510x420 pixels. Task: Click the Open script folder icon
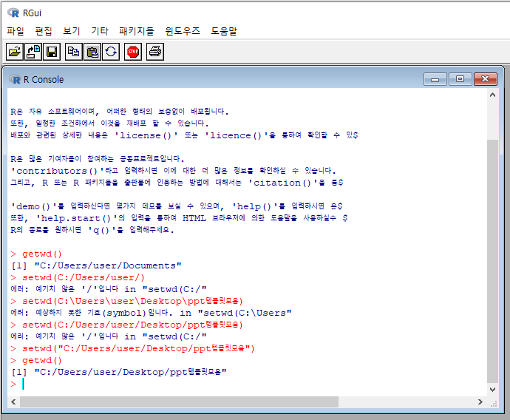click(15, 52)
